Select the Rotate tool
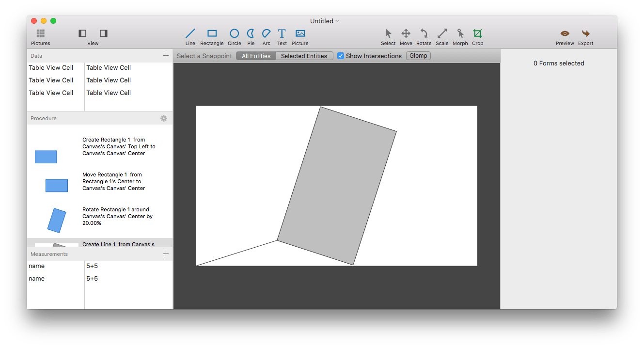Image resolution: width=644 pixels, height=348 pixels. [424, 36]
